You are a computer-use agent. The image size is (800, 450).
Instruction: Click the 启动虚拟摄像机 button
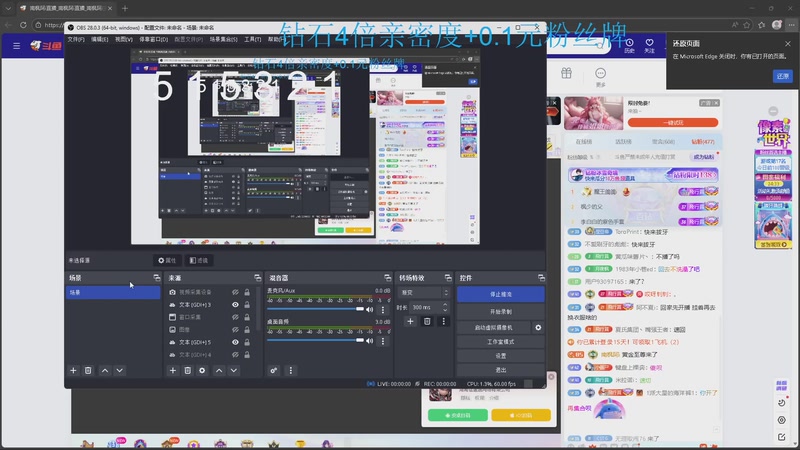[494, 328]
